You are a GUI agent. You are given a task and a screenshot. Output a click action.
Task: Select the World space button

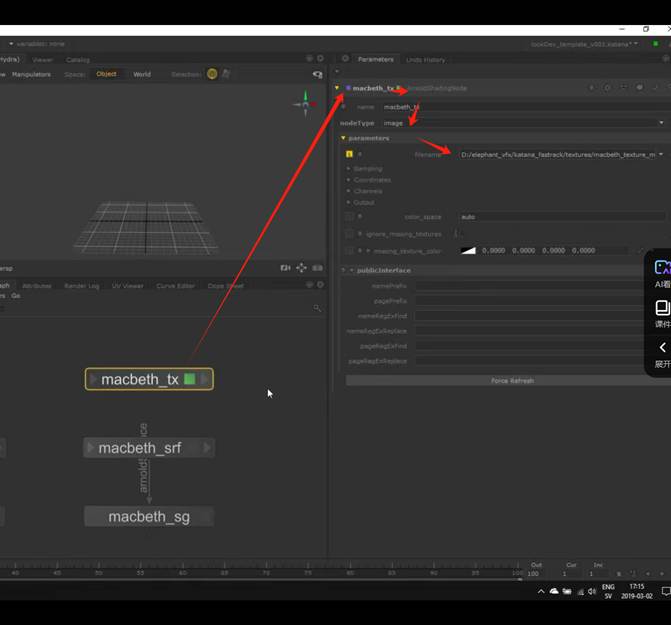tap(142, 74)
